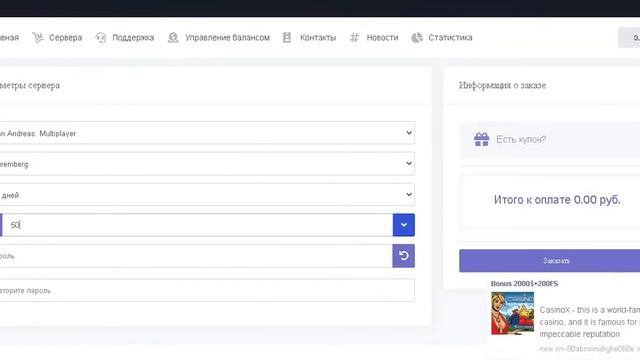Click the CasinoX ad description text

coord(589,322)
